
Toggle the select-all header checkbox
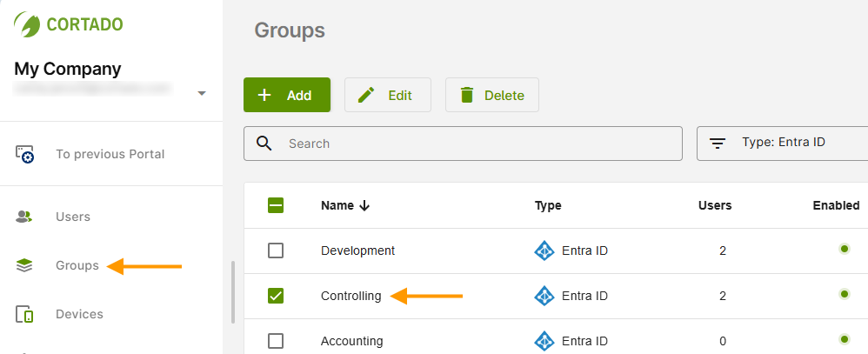(x=276, y=205)
